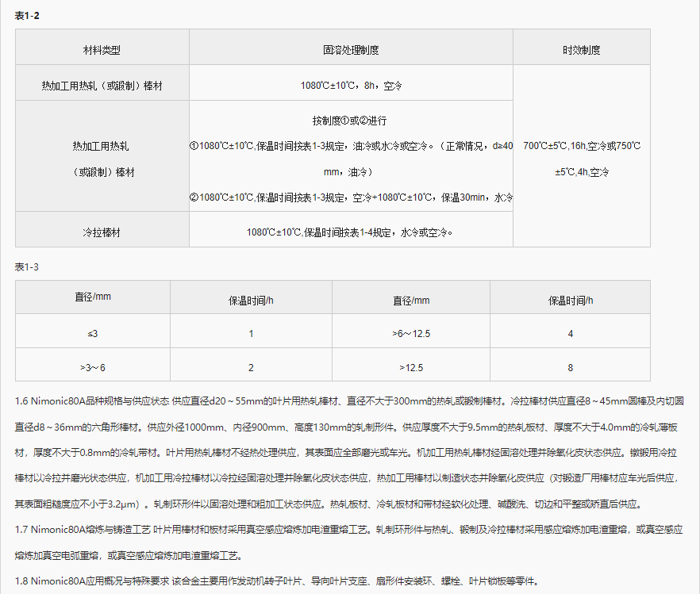Image resolution: width=700 pixels, height=594 pixels.
Task: Click the 固溶处理制度 column header
Action: point(352,47)
